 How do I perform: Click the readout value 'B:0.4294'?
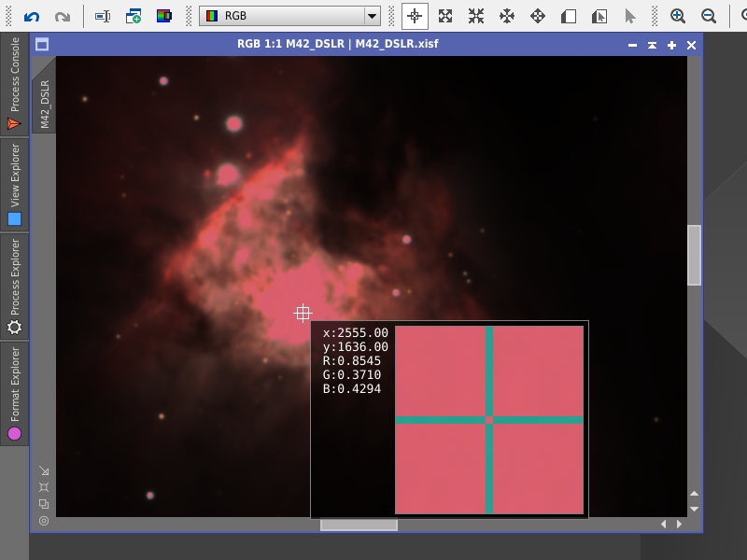[x=352, y=389]
